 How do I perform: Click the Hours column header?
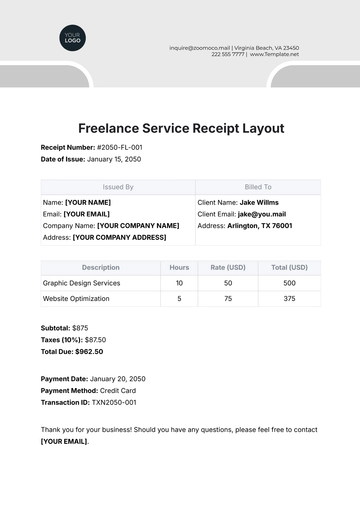(x=179, y=268)
